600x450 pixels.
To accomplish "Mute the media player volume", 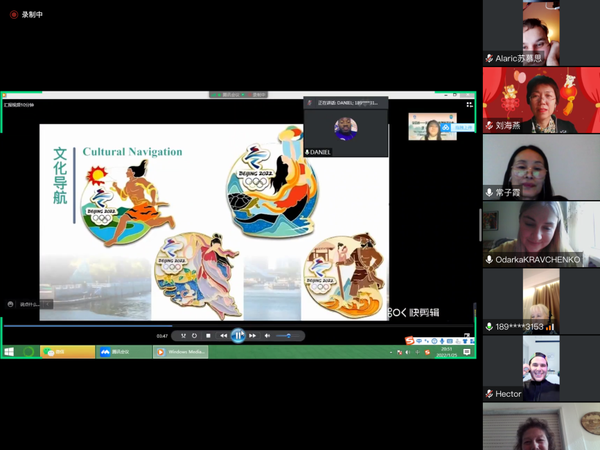I will (x=268, y=336).
